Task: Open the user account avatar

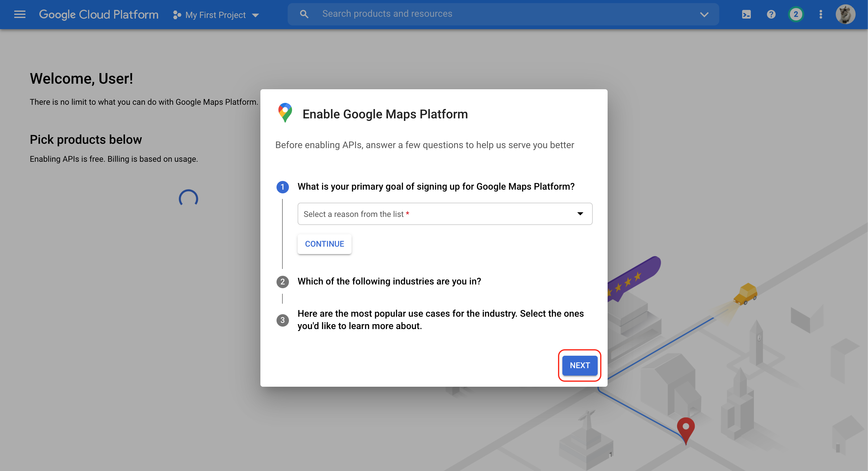Action: (845, 15)
